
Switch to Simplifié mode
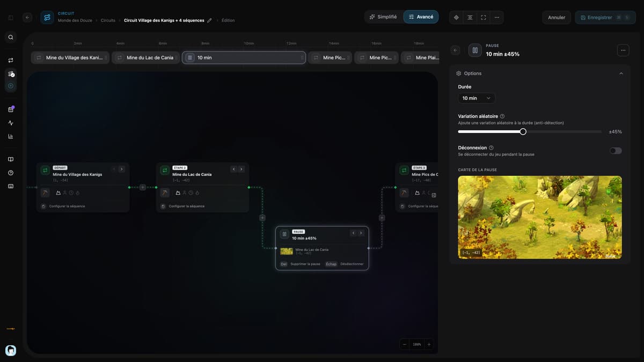point(383,17)
